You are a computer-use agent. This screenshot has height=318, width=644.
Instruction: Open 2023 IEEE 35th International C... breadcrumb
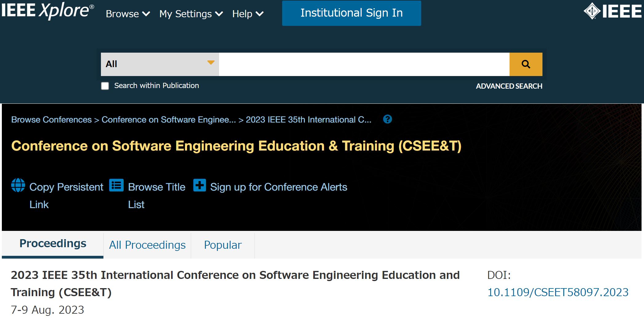(308, 120)
